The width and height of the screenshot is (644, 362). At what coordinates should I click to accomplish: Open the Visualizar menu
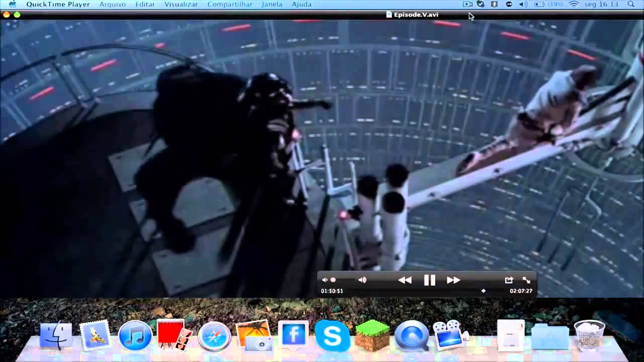click(181, 4)
